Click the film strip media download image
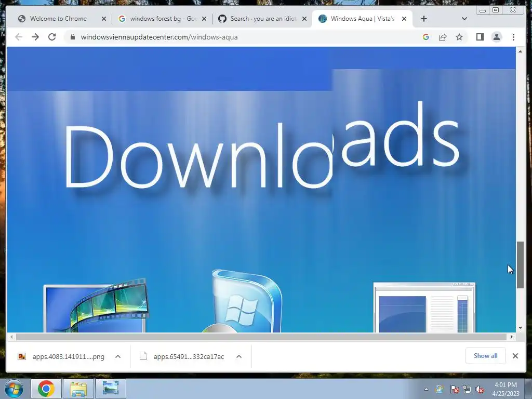The height and width of the screenshot is (399, 532). tap(96, 305)
